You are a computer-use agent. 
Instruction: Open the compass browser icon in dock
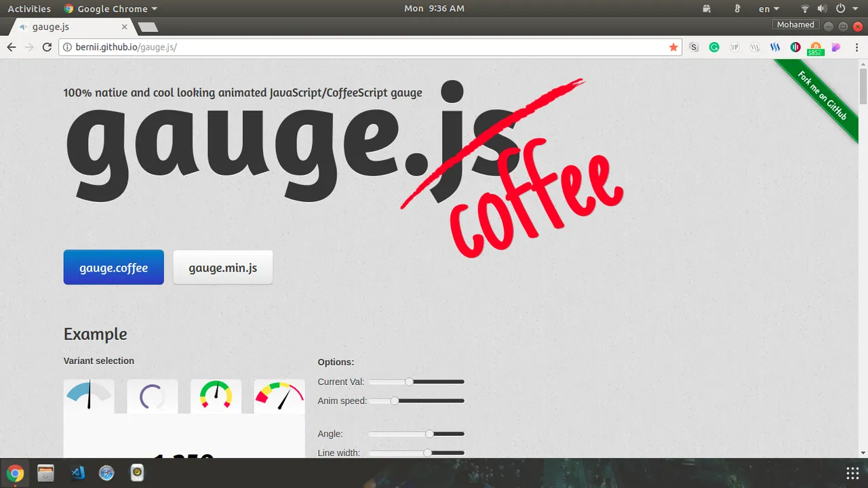[x=106, y=473]
